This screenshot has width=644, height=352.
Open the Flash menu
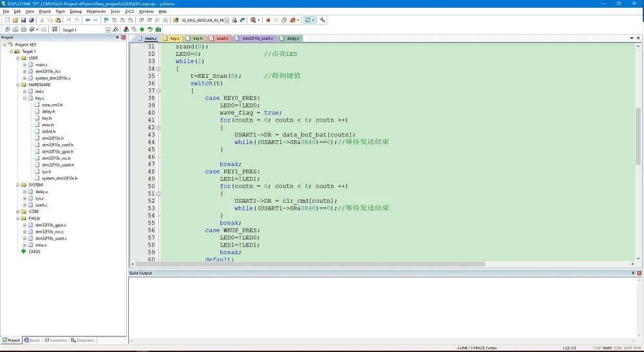pos(61,12)
